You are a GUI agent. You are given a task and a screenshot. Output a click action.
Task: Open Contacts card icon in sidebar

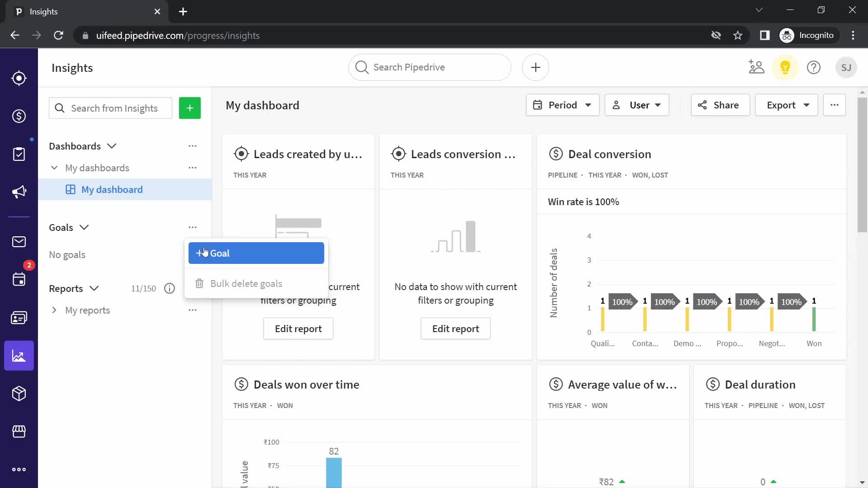19,318
